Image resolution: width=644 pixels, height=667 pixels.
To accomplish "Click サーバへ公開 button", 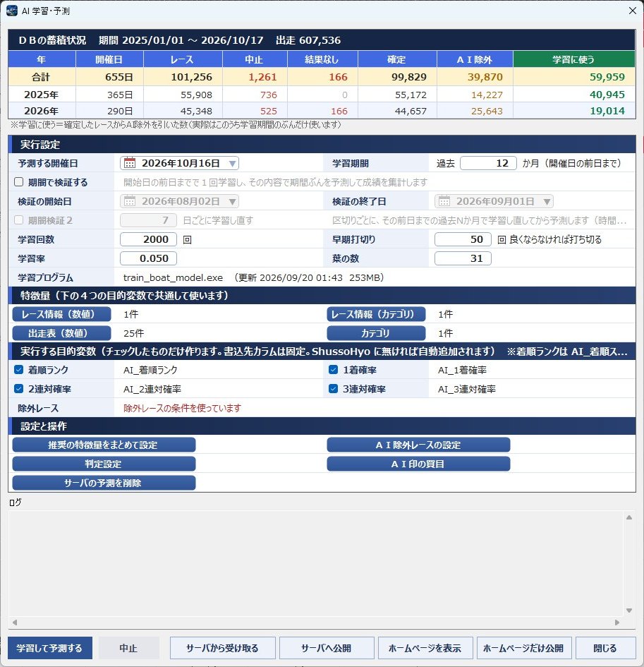I will coord(327,648).
